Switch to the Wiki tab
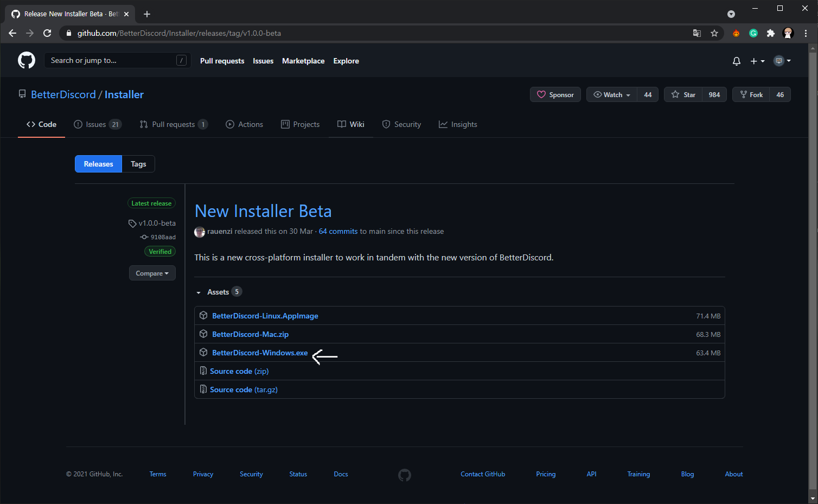The image size is (818, 504). 351,124
